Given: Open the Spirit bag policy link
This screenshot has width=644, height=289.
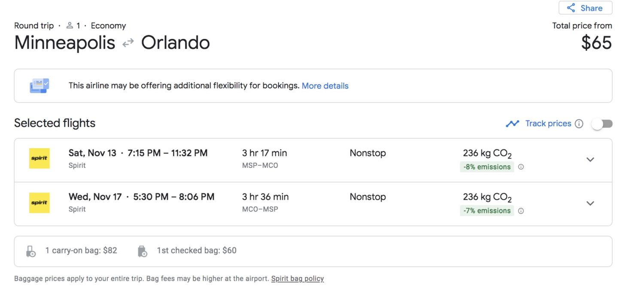Looking at the screenshot, I should click(298, 278).
